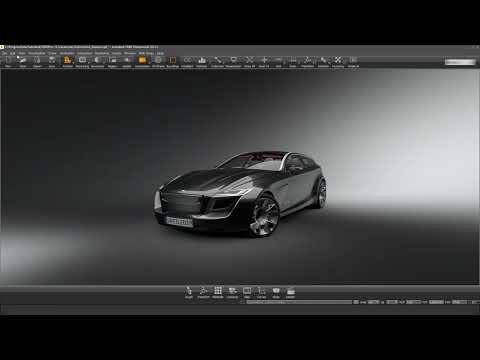This screenshot has height=360, width=480.
Task: Click the Ruler toolbar icon
Action: (x=293, y=62)
